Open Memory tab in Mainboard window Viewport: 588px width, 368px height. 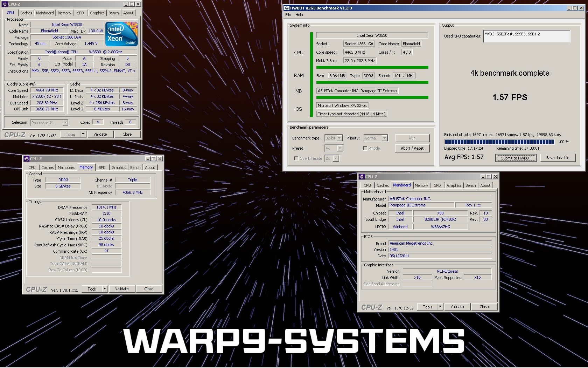click(421, 185)
